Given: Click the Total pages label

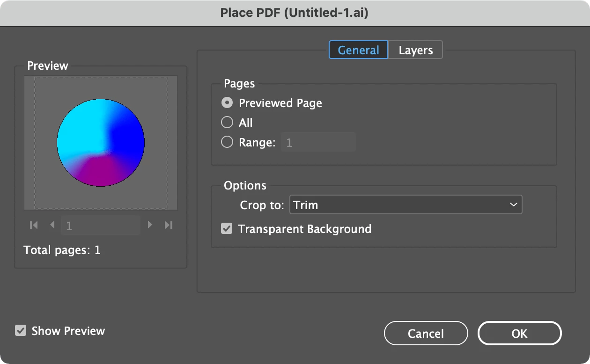Looking at the screenshot, I should click(x=62, y=250).
